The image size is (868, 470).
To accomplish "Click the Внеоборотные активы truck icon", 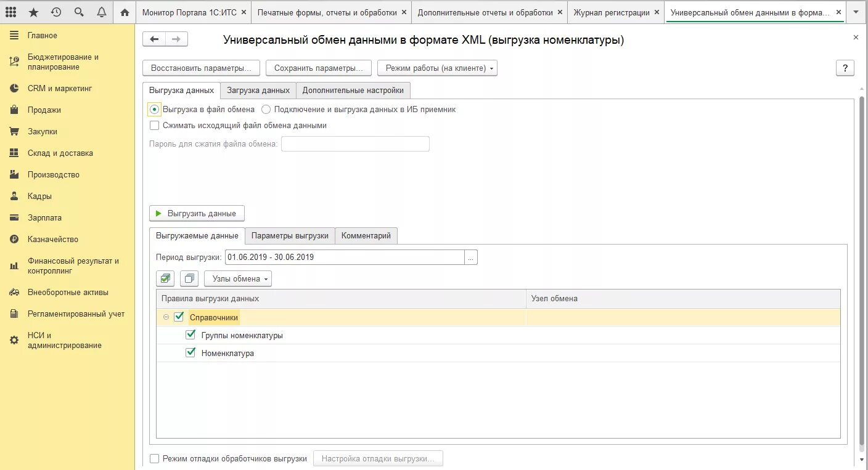I will [x=14, y=292].
